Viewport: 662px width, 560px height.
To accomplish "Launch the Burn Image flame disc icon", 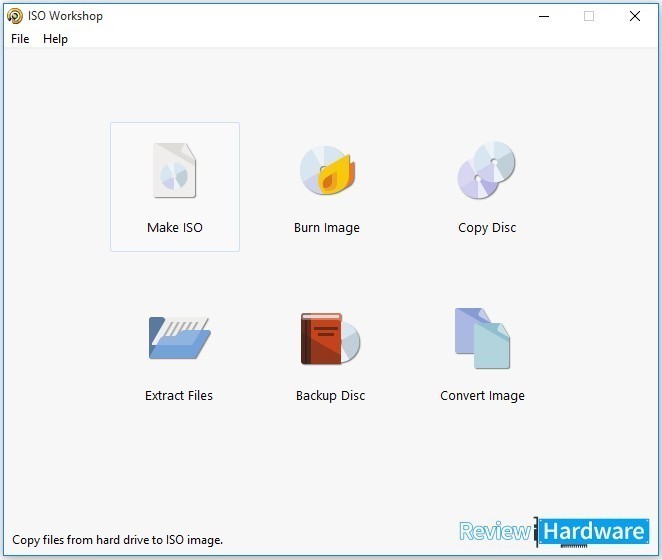I will pos(328,170).
